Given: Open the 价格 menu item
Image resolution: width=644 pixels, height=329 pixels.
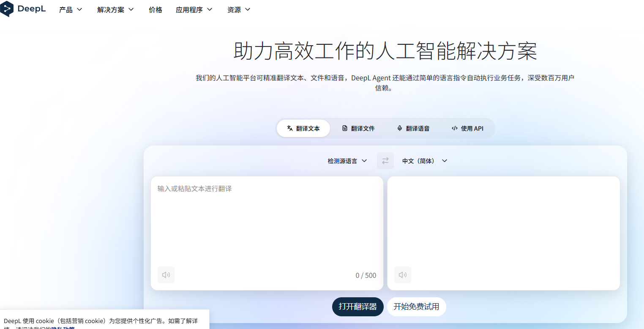Looking at the screenshot, I should 155,9.
